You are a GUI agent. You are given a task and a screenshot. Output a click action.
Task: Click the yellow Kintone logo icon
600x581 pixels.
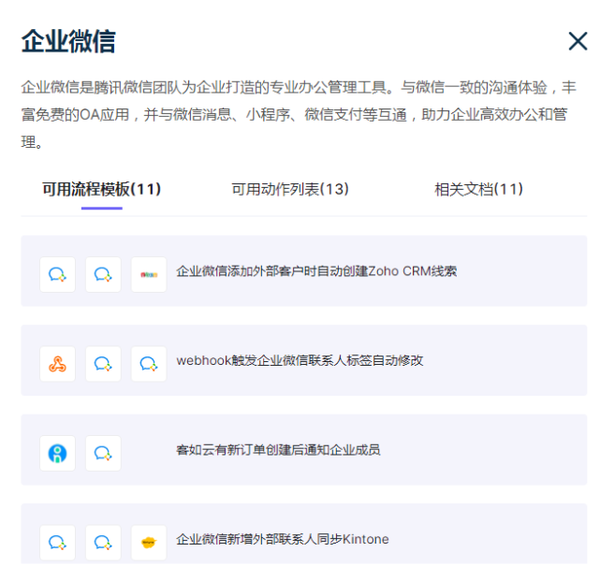pyautogui.click(x=149, y=543)
